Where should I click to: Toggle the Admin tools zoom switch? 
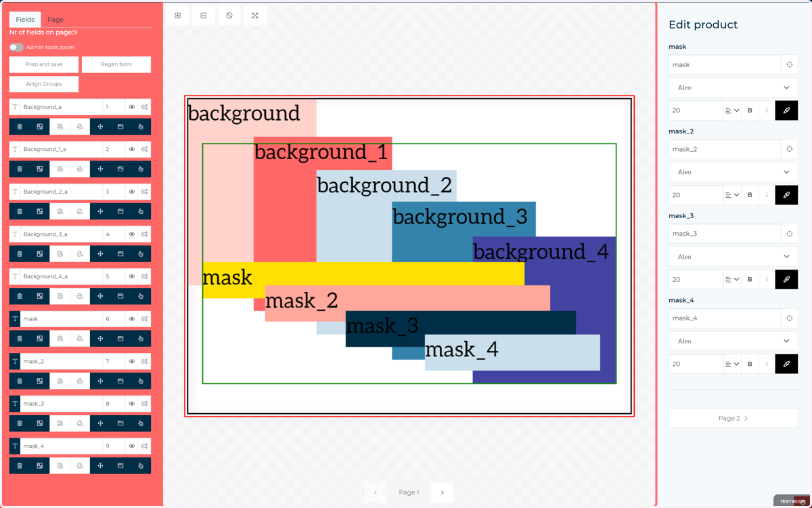point(16,47)
